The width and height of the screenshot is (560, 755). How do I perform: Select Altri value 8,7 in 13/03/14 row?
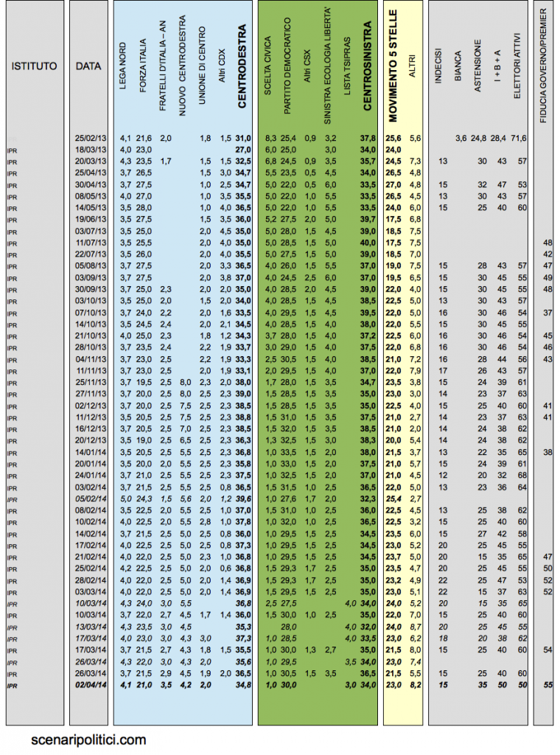416,627
